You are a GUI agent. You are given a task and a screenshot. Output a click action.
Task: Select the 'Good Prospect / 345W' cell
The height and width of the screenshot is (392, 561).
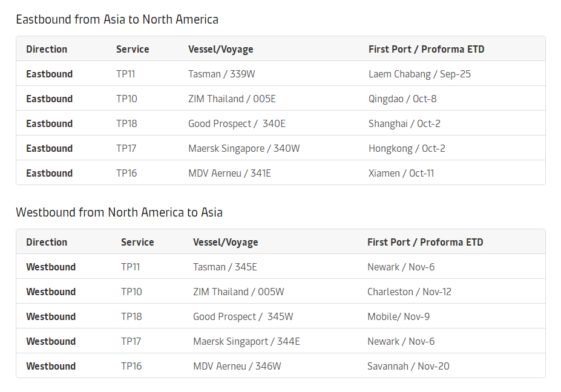[243, 317]
